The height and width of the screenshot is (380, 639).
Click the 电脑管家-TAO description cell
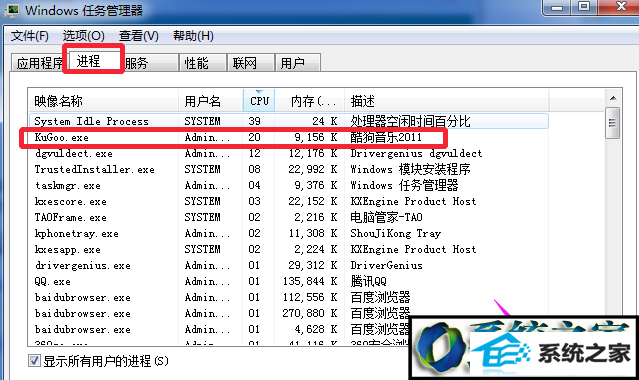point(386,217)
